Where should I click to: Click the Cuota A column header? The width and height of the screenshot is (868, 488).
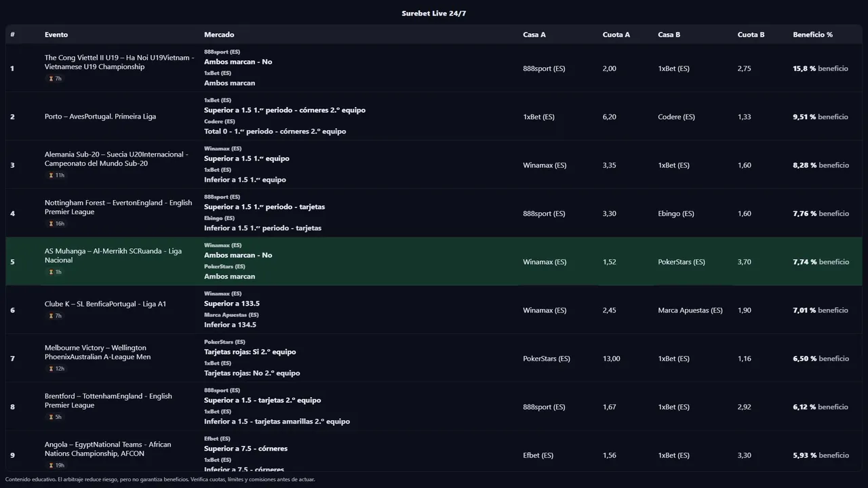pos(616,35)
